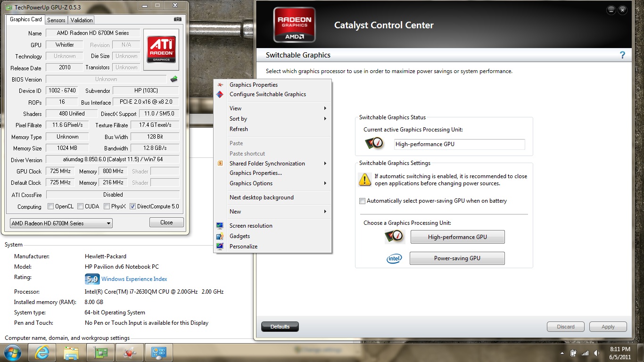Image resolution: width=644 pixels, height=362 pixels.
Task: Open Catalyst Control Center help question mark
Action: coord(622,55)
